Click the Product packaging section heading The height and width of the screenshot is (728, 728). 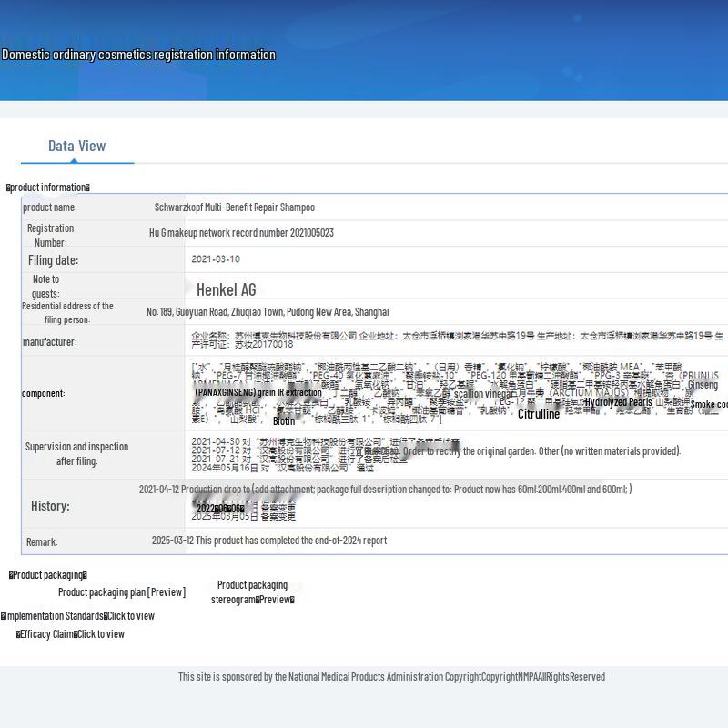(x=47, y=575)
